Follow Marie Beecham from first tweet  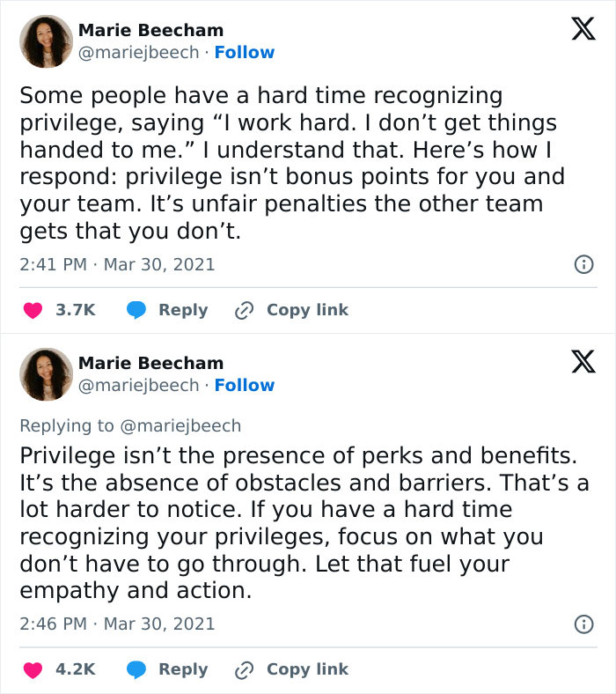(245, 53)
